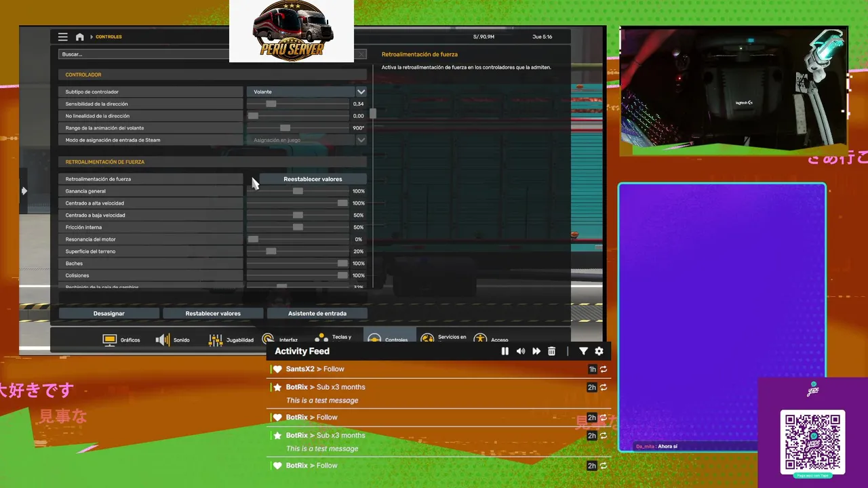Replay the first BotRix Sub alert

tap(604, 388)
